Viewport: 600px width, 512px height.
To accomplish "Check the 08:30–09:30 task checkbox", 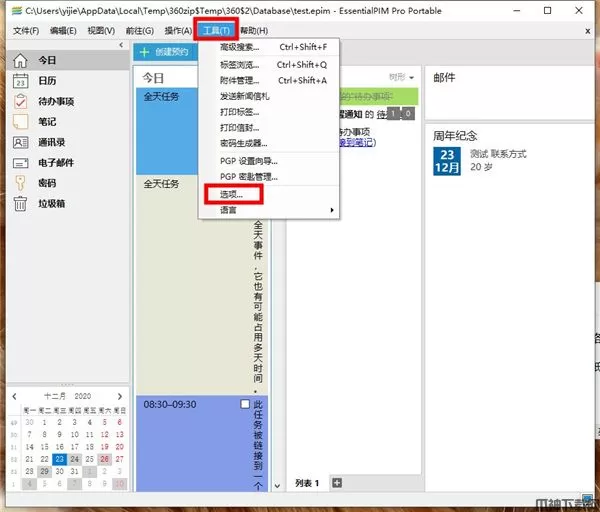I will coord(245,404).
